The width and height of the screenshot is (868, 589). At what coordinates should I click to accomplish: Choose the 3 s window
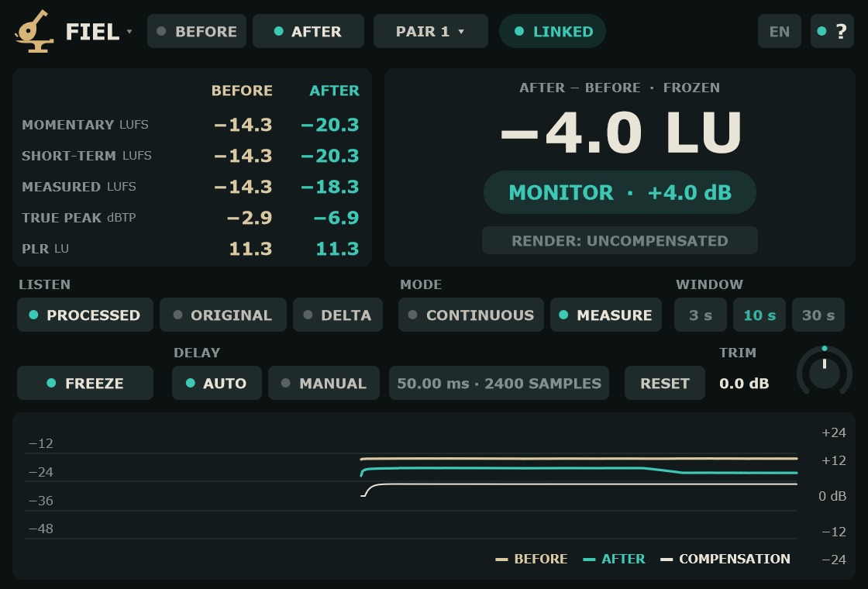coord(701,315)
